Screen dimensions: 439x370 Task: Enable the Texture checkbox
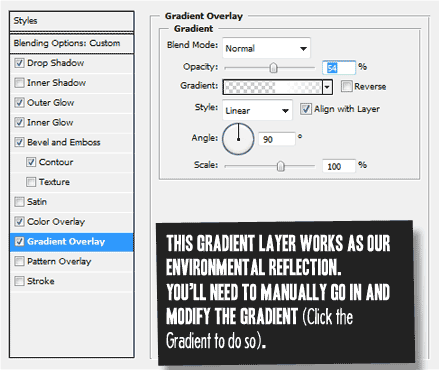pos(31,182)
